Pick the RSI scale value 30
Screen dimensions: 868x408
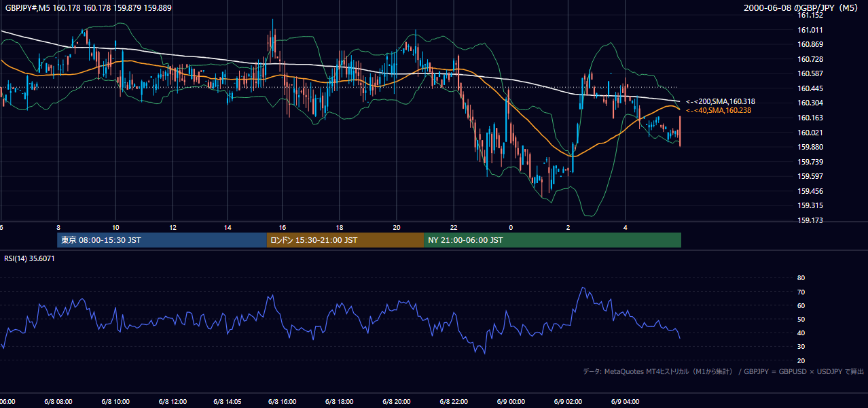(x=801, y=347)
